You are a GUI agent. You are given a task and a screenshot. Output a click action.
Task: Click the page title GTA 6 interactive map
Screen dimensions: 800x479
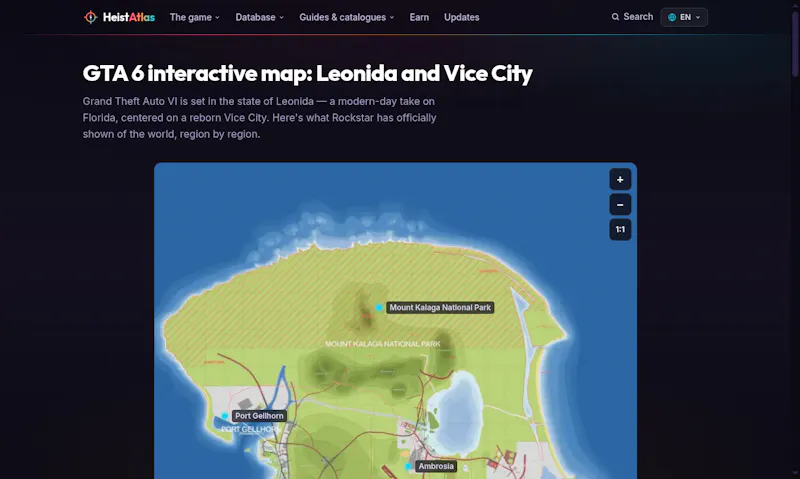(x=308, y=73)
